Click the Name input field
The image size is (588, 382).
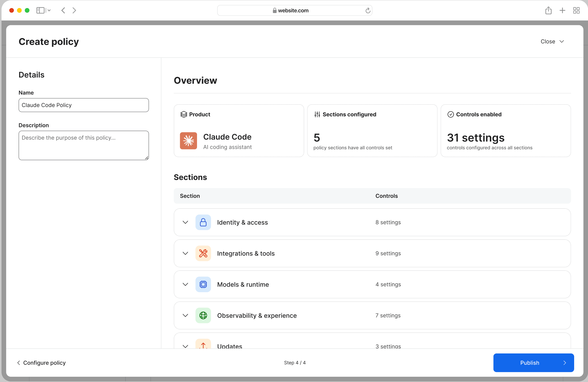[x=84, y=105]
